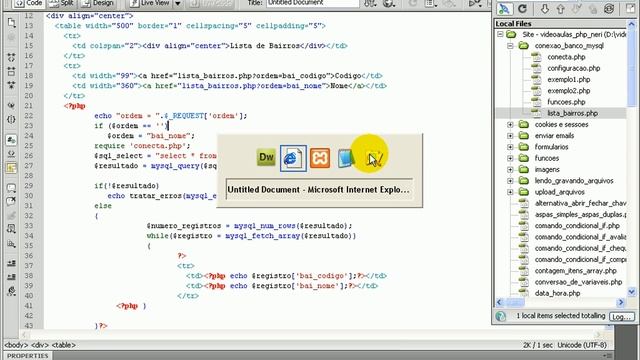Click the Collapse Selection icon
640x360 pixels.
point(11,72)
